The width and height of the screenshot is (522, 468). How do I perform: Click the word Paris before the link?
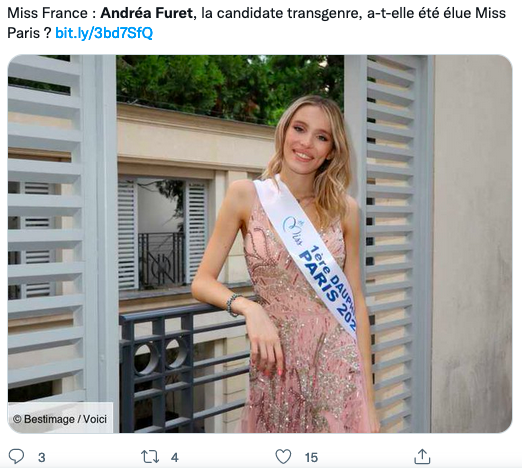[23, 33]
